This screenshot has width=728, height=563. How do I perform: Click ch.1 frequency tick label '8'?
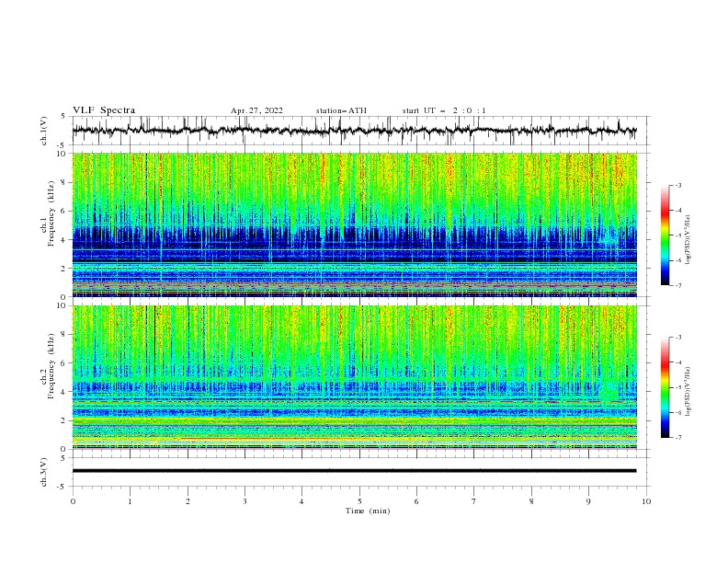pos(64,182)
